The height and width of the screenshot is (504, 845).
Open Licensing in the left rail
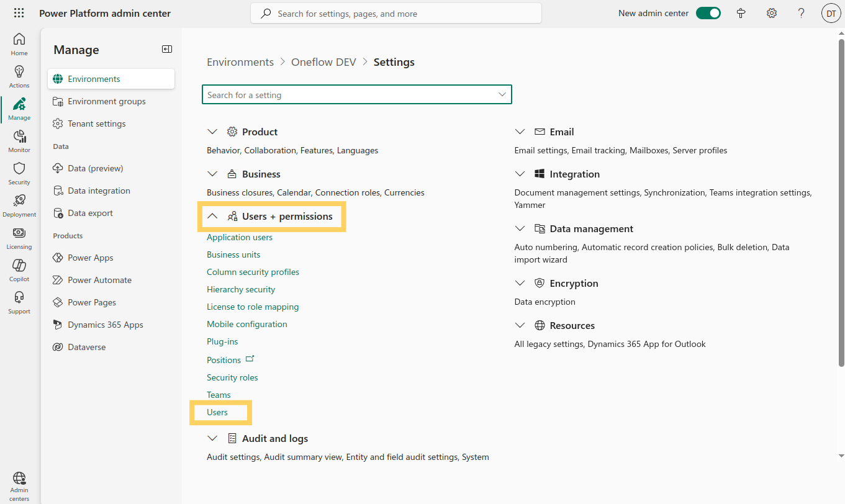(x=19, y=238)
